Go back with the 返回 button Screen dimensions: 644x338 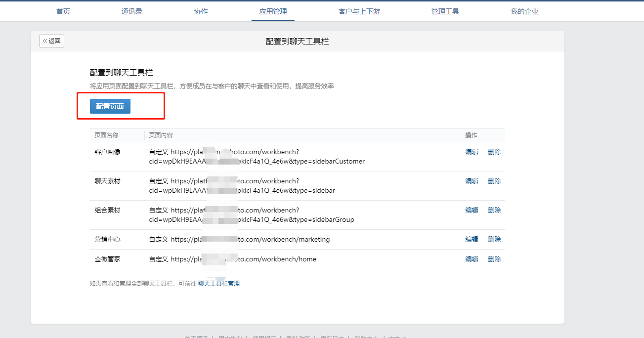coord(52,41)
